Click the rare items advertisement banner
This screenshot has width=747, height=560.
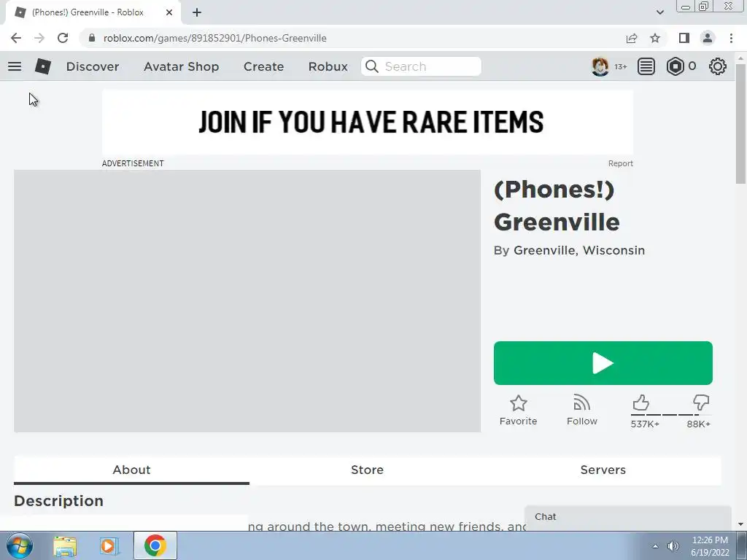368,122
